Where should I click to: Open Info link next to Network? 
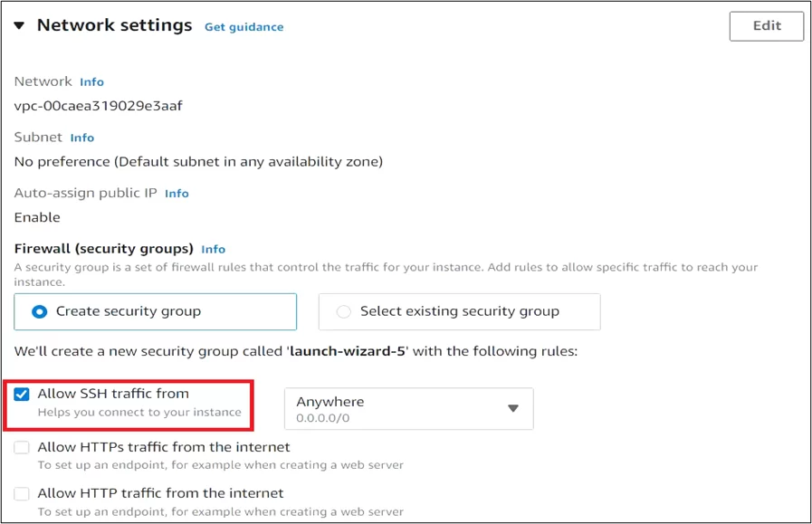91,82
